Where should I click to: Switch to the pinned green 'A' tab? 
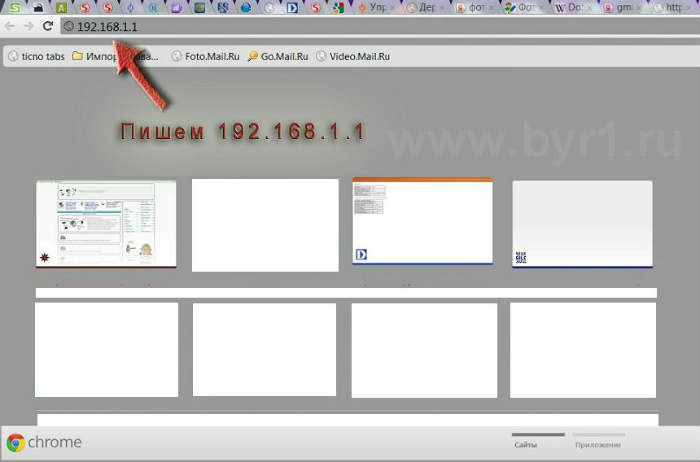[61, 8]
